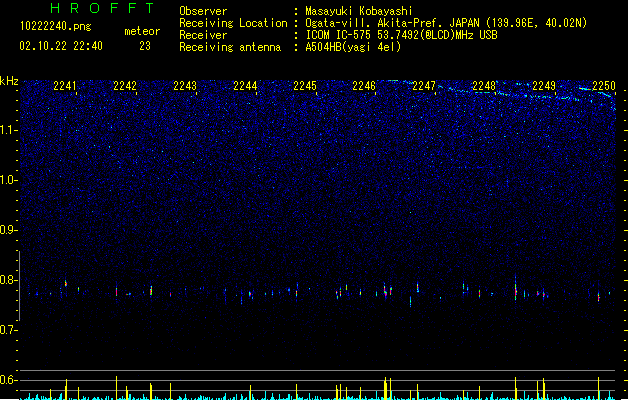Click the A504HB(yagi 4el) antenna text
Image resolution: width=629 pixels, height=400 pixels.
(353, 47)
